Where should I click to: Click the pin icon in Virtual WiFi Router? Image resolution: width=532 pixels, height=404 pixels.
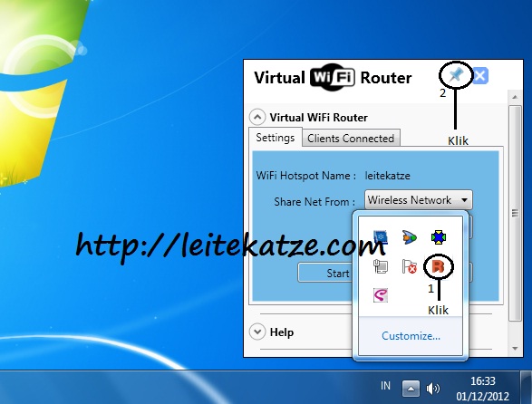(x=456, y=75)
